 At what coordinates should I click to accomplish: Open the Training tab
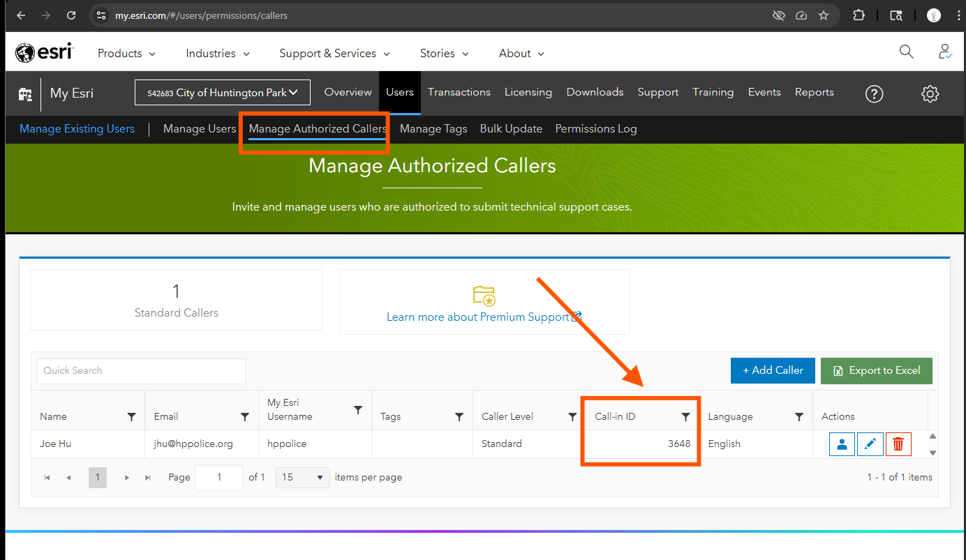coord(713,92)
